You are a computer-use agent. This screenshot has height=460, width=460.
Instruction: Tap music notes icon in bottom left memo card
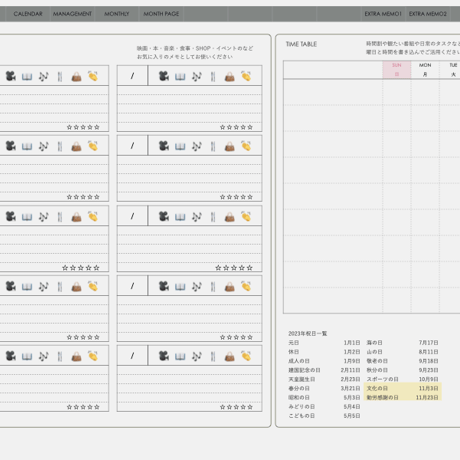[43, 356]
